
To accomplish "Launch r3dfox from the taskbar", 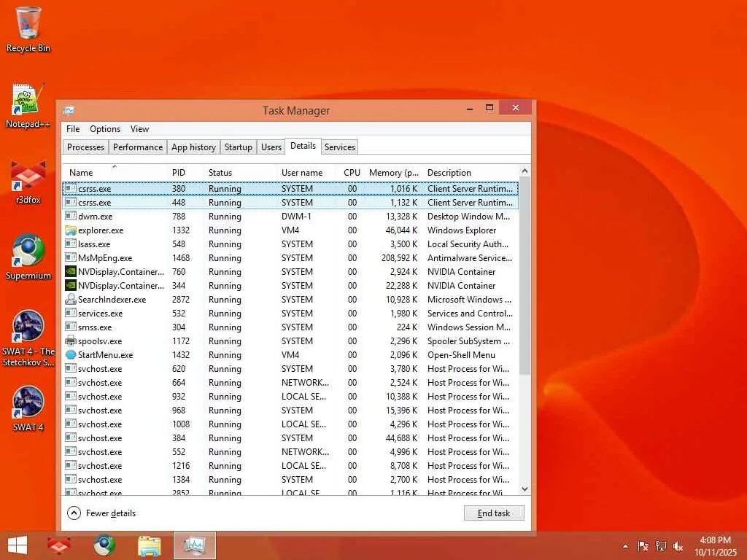I will coord(58,545).
